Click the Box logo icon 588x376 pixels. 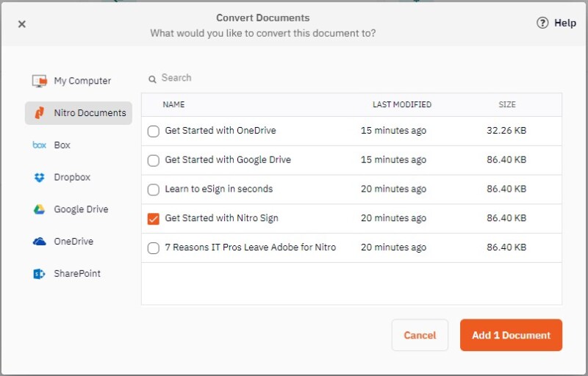pos(40,145)
